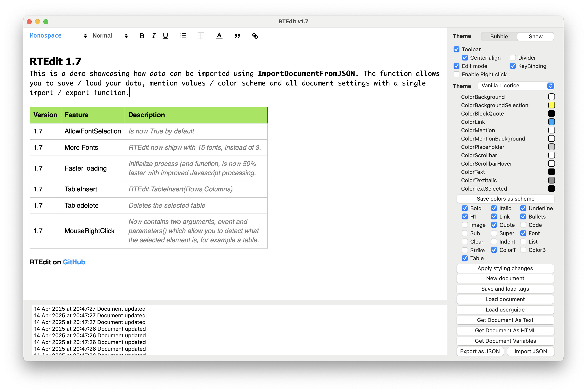Select the Faster loading table cell
Screen dimensions: 587x392
(93, 168)
